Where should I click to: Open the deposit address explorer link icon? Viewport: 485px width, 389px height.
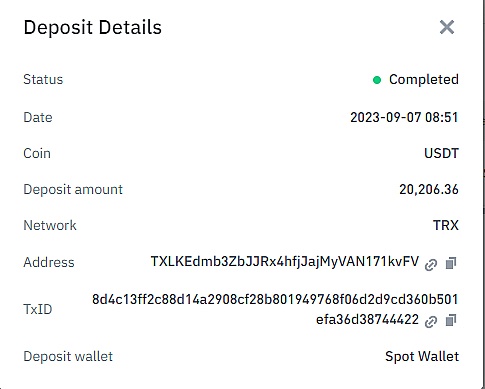pos(431,264)
